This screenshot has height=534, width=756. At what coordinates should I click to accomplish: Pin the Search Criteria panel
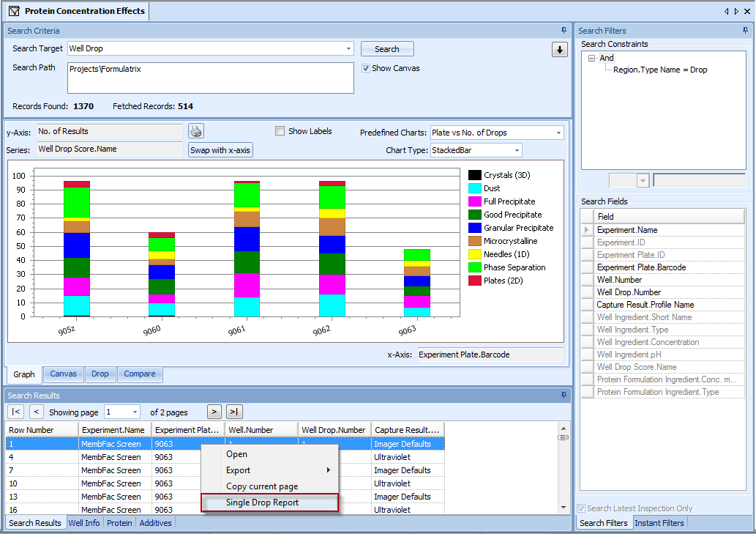click(x=564, y=31)
